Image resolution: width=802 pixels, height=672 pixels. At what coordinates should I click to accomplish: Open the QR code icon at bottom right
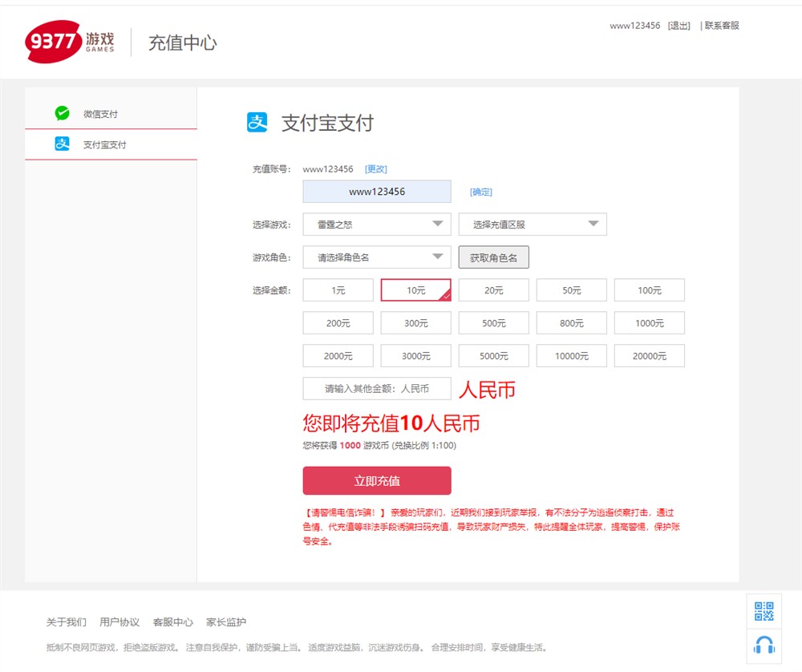coord(764,612)
